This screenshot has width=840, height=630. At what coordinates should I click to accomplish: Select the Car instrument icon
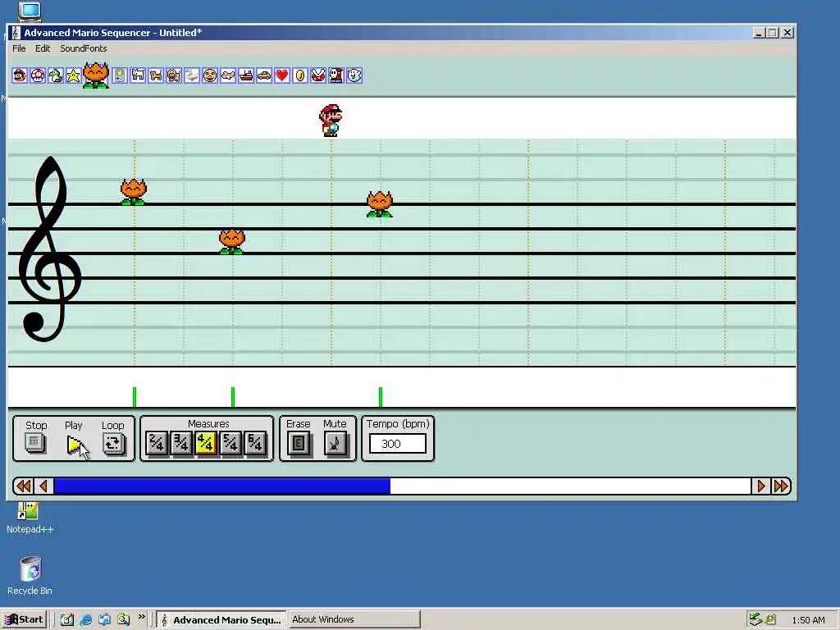pyautogui.click(x=264, y=75)
